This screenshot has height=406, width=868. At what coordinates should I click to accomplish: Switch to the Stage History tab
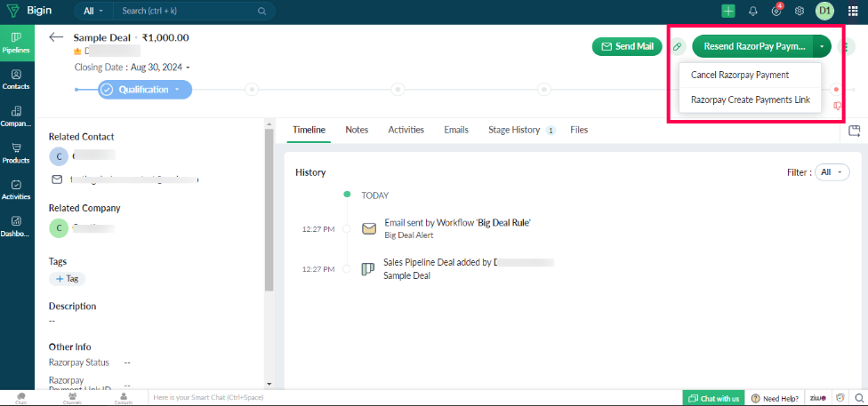click(x=521, y=130)
